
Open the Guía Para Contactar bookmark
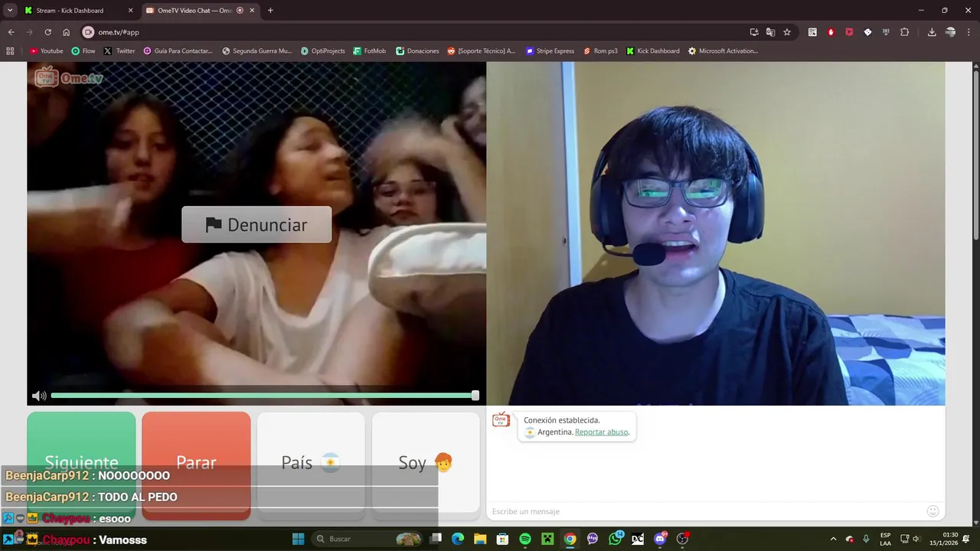pyautogui.click(x=178, y=51)
